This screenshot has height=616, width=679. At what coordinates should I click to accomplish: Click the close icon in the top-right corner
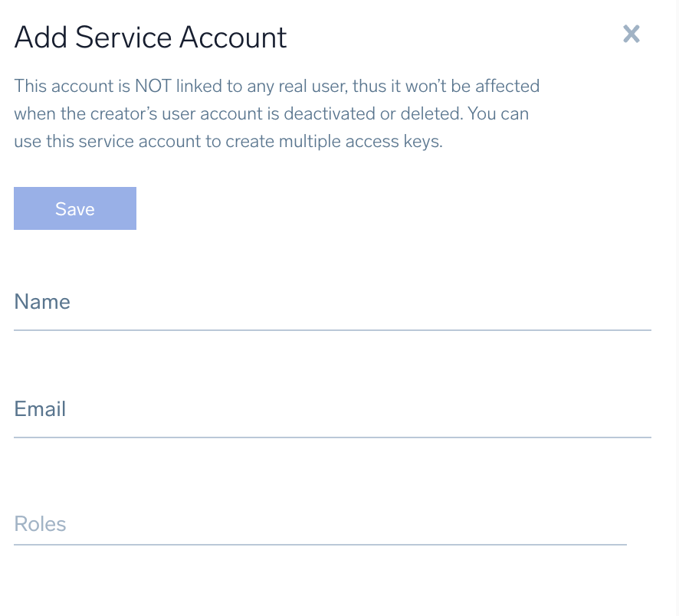tap(631, 34)
